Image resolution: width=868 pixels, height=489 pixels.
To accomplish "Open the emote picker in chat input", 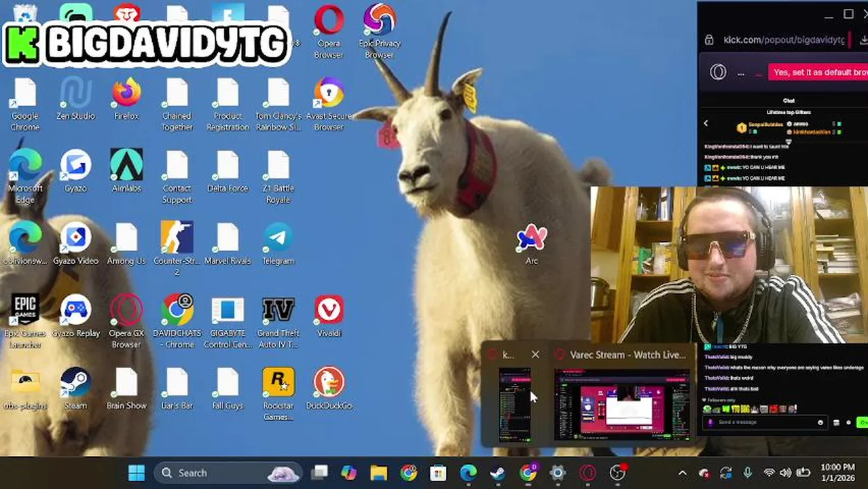I will tap(820, 422).
